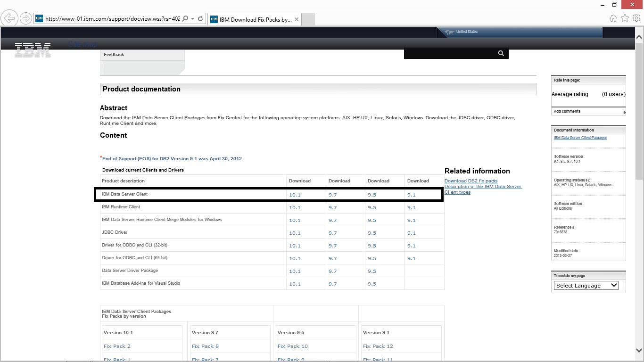The width and height of the screenshot is (644, 362).
Task: Close the IBM Download Fix Packs tab
Action: (297, 20)
